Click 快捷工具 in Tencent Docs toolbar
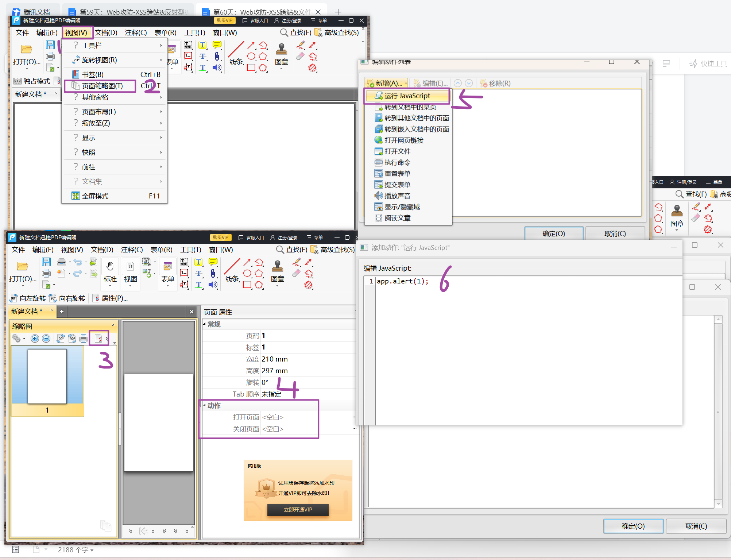Image resolution: width=731 pixels, height=560 pixels. tap(708, 64)
